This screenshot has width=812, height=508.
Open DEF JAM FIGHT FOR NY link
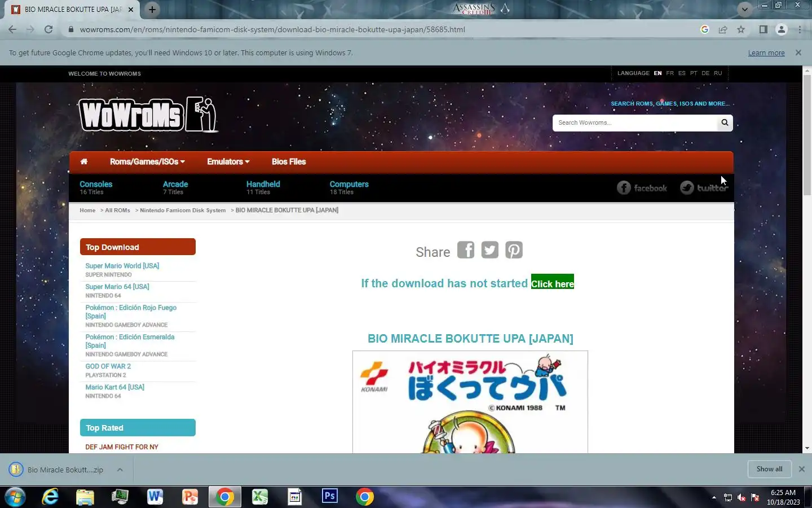tap(122, 447)
